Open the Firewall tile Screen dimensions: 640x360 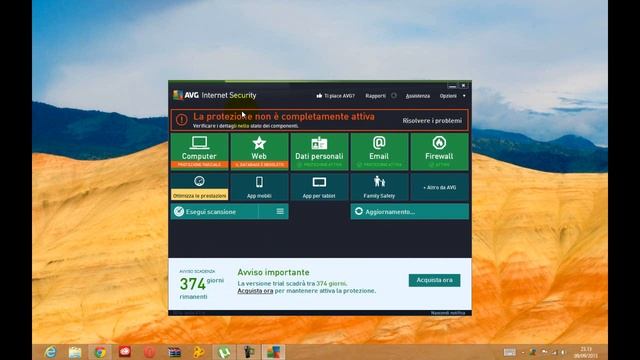439,151
